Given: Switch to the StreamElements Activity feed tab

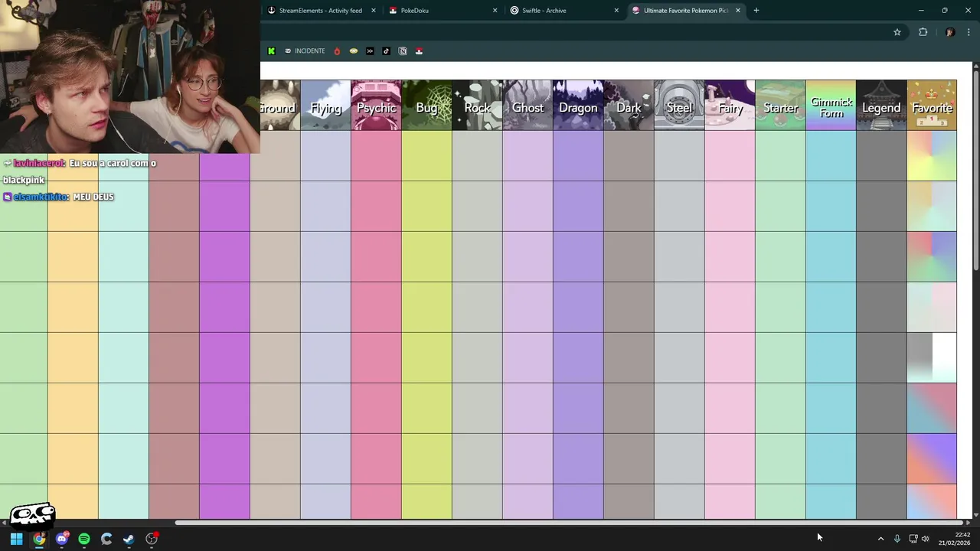Looking at the screenshot, I should pos(322,11).
